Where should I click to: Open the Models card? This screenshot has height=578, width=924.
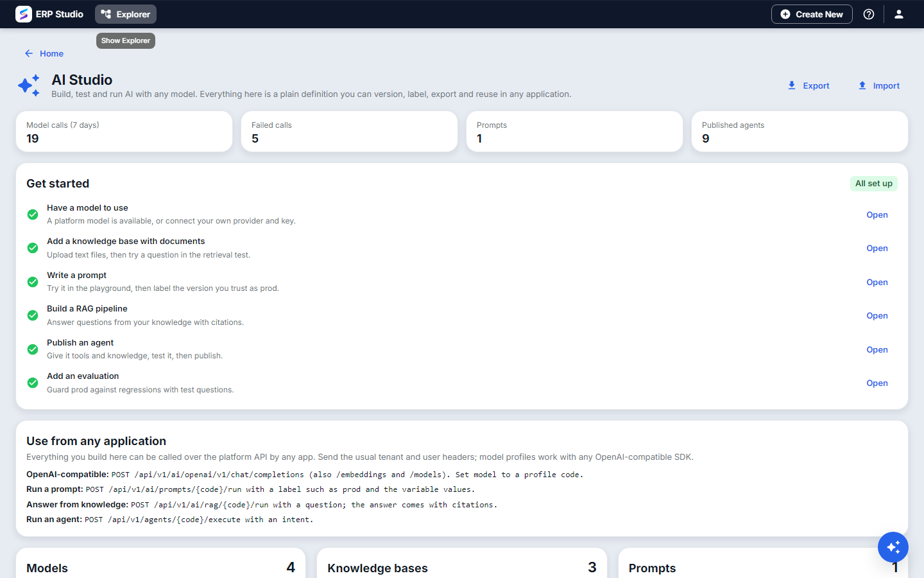tap(161, 563)
